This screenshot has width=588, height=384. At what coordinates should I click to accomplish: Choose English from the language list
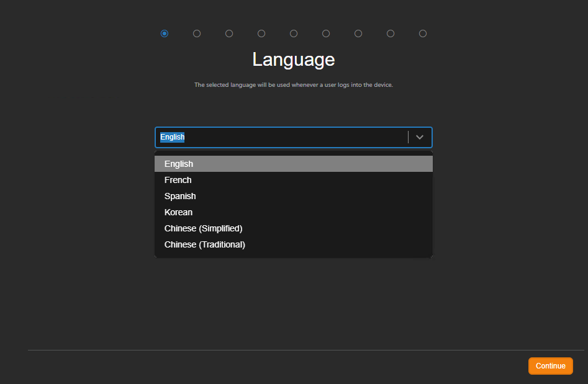pyautogui.click(x=294, y=164)
